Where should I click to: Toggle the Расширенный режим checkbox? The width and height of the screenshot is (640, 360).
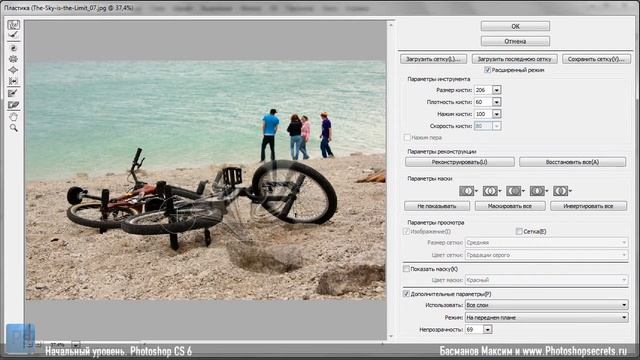pyautogui.click(x=487, y=70)
